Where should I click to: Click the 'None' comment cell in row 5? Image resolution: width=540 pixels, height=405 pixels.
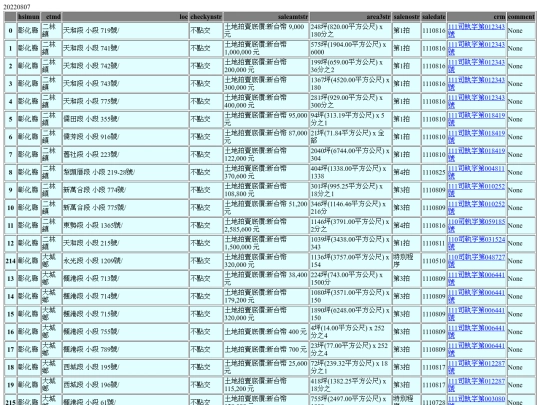(521, 119)
